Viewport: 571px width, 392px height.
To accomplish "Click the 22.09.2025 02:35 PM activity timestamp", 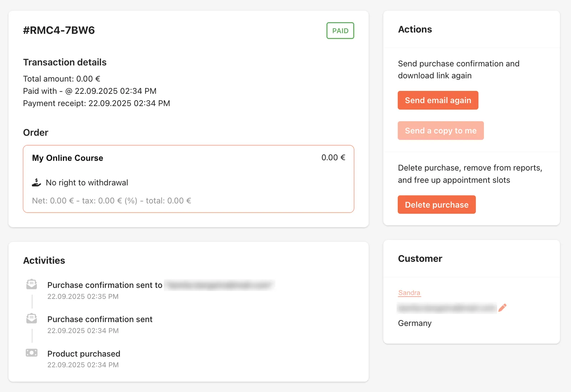I will [83, 296].
